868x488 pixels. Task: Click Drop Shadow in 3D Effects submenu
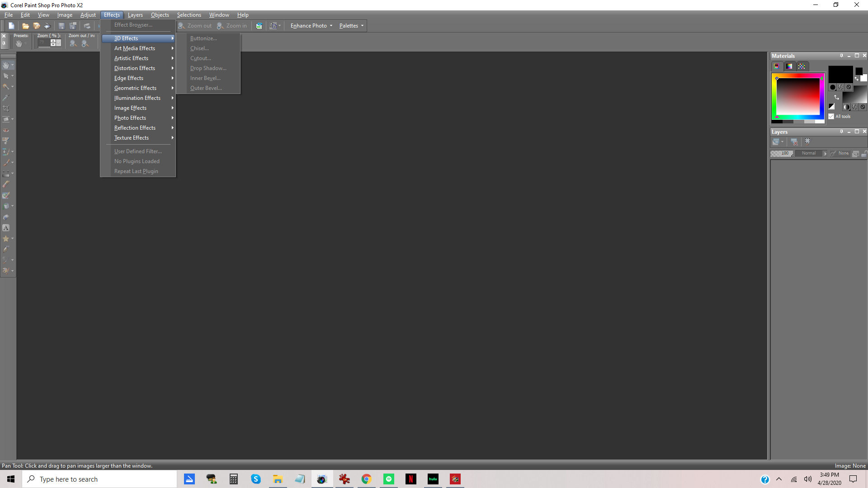[x=208, y=68]
